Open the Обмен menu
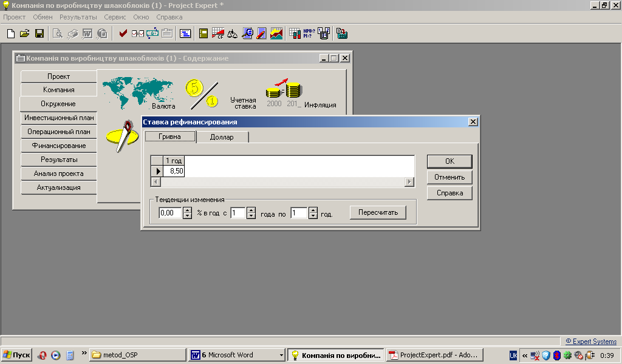Image resolution: width=622 pixels, height=364 pixels. 43,17
